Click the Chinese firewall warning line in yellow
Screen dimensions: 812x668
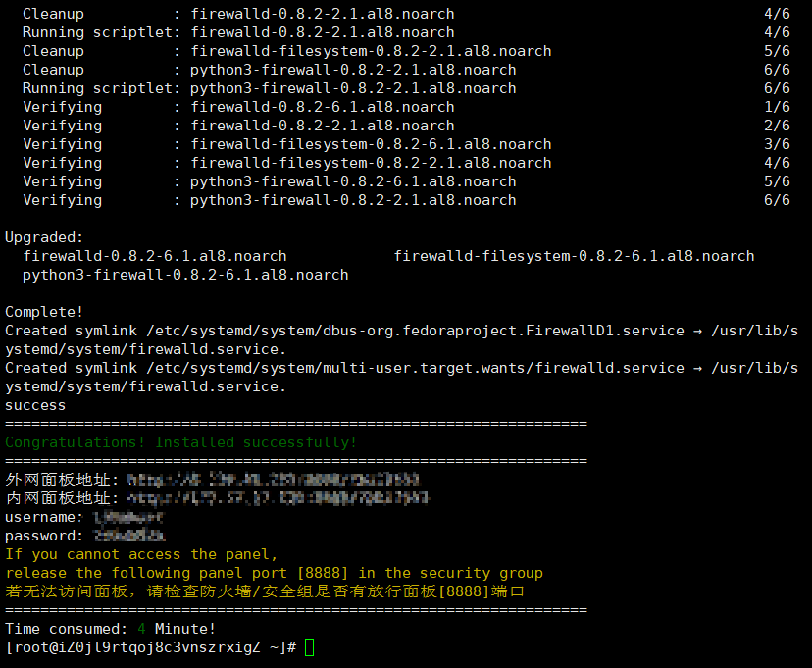point(265,591)
